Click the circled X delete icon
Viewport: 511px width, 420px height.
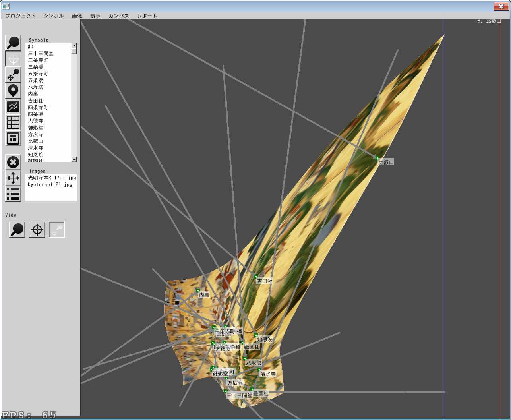click(13, 162)
